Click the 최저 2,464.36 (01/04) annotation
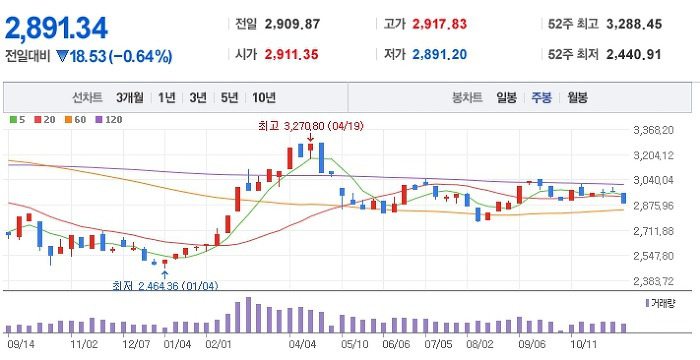The image size is (700, 360). [x=165, y=285]
